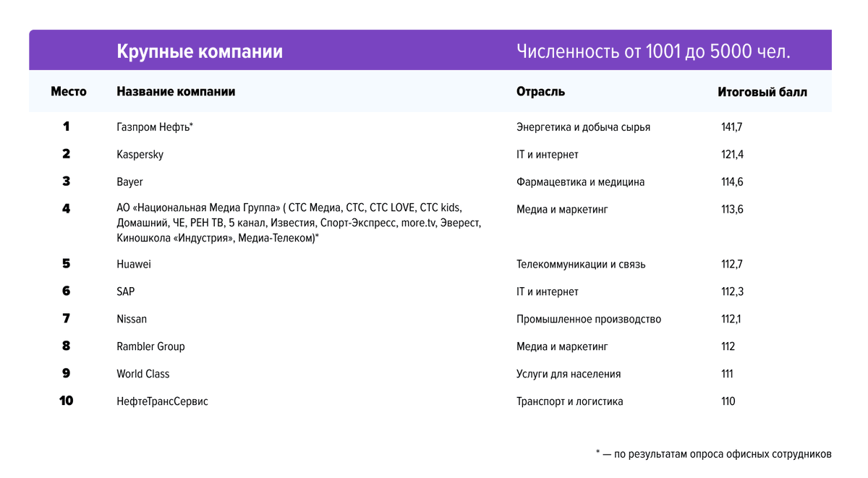
Task: Click rank number 5 in Место column
Action: [67, 263]
